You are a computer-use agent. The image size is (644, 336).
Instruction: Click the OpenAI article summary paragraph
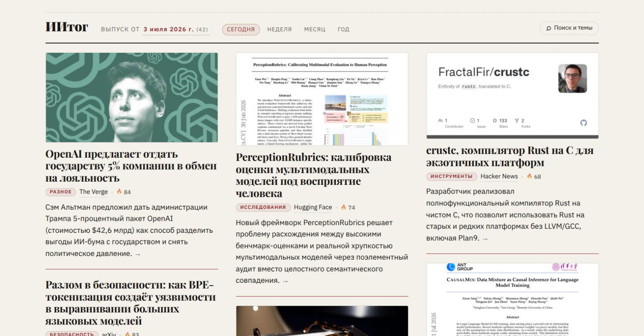(x=129, y=230)
